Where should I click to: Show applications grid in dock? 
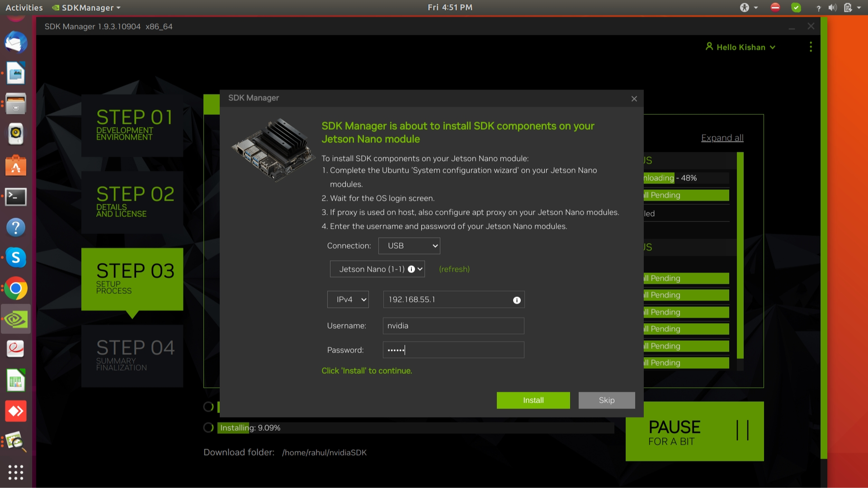coord(16,472)
